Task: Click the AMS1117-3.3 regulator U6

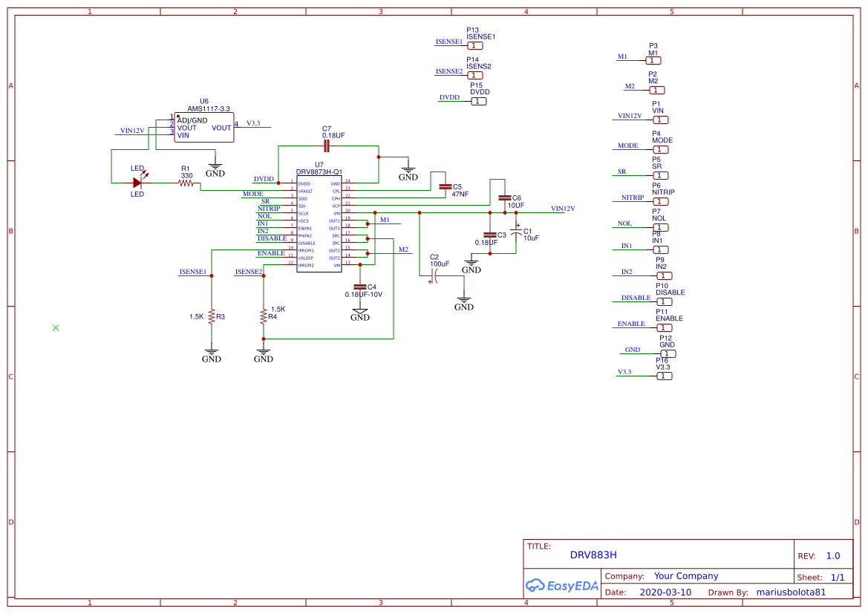Action: pyautogui.click(x=203, y=127)
